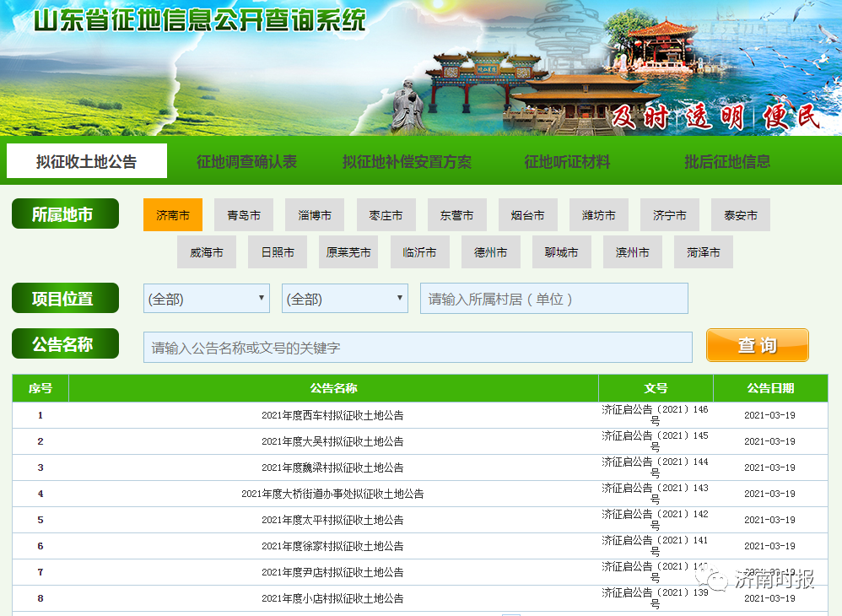This screenshot has width=842, height=616.
Task: Open the 2021年度小店村拟征收土地公告 link
Action: point(332,599)
